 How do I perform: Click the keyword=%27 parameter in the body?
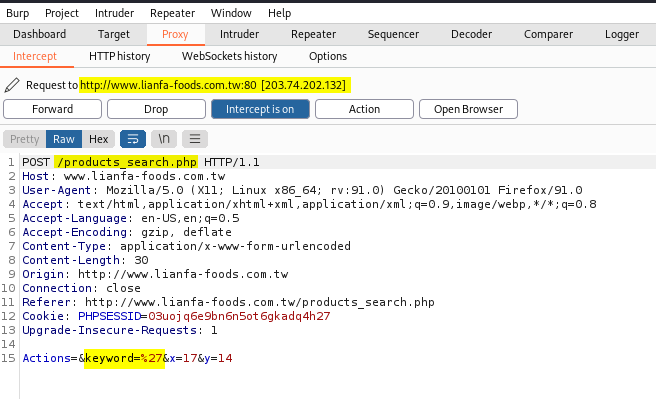point(124,358)
